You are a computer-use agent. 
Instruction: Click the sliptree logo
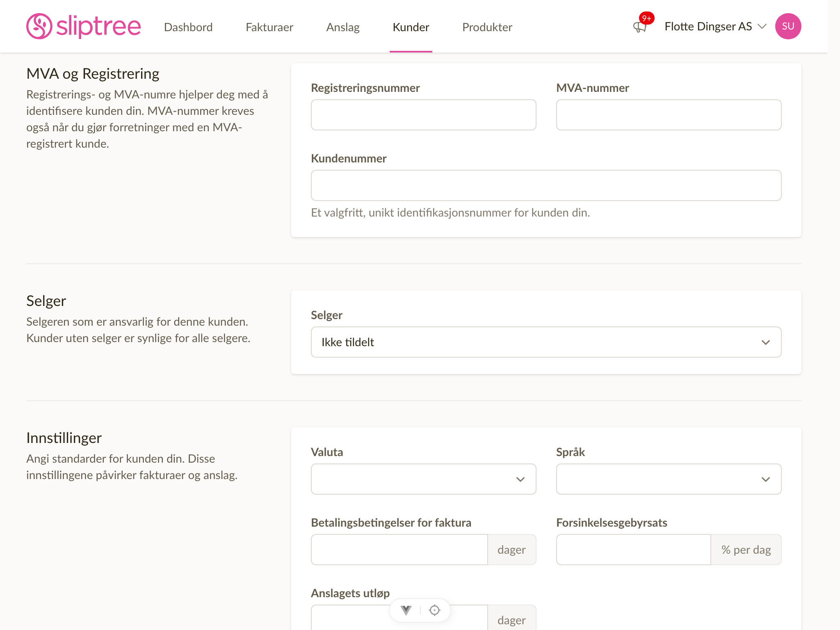click(x=84, y=26)
